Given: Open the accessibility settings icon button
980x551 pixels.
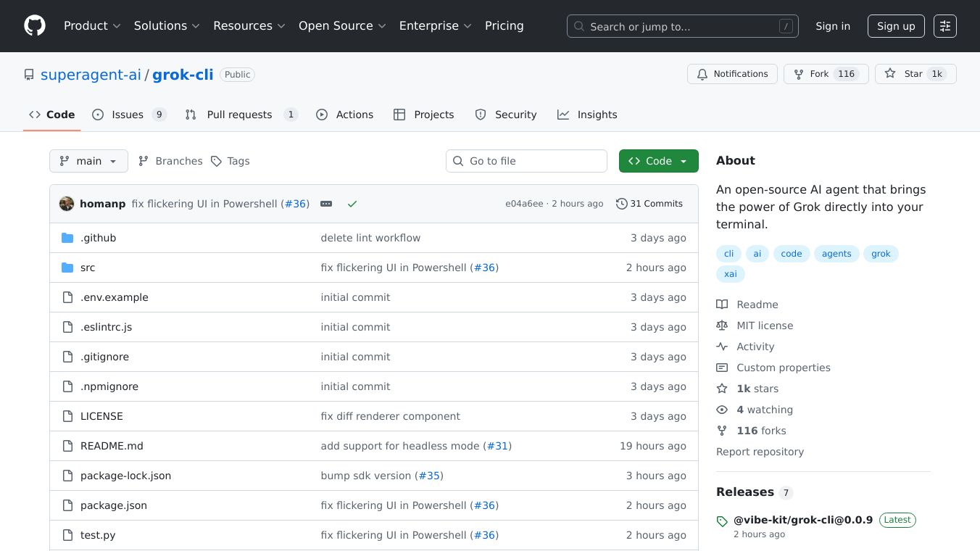Looking at the screenshot, I should (x=944, y=26).
